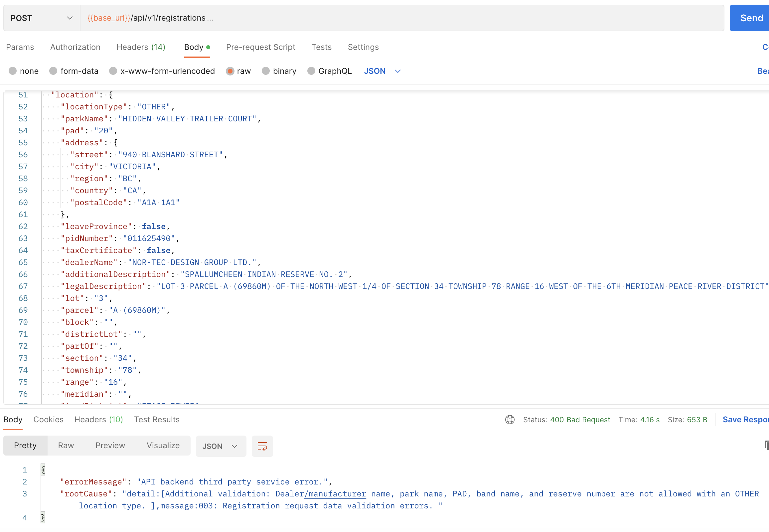769x532 pixels.
Task: Select the request Body tab
Action: 197,47
